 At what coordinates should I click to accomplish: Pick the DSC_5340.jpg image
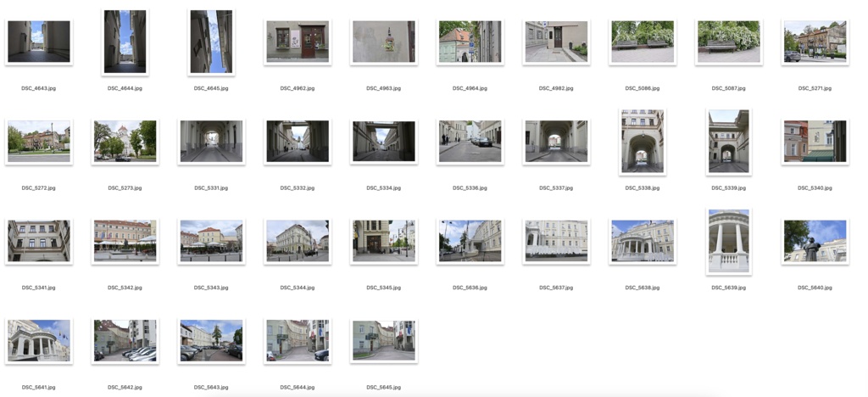click(x=815, y=141)
